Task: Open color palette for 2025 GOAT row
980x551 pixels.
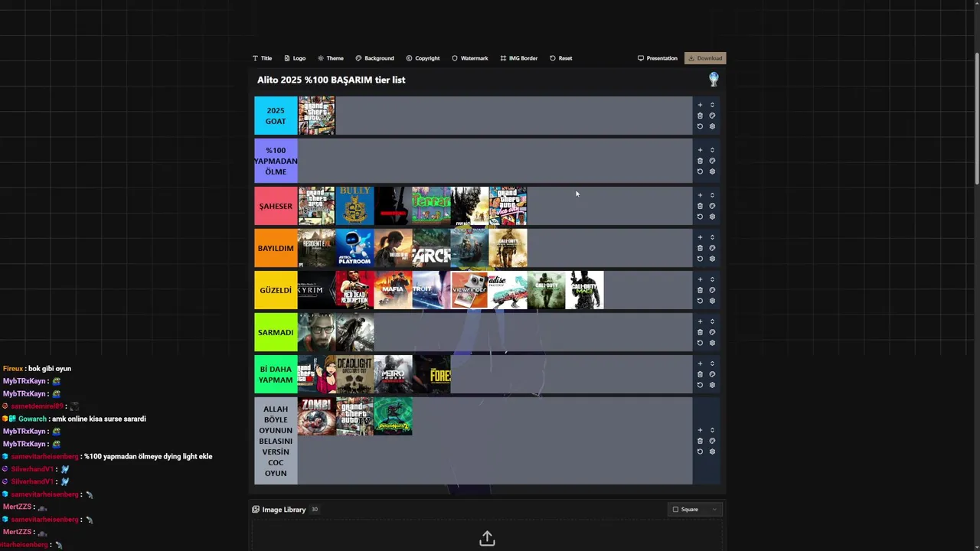Action: [712, 116]
